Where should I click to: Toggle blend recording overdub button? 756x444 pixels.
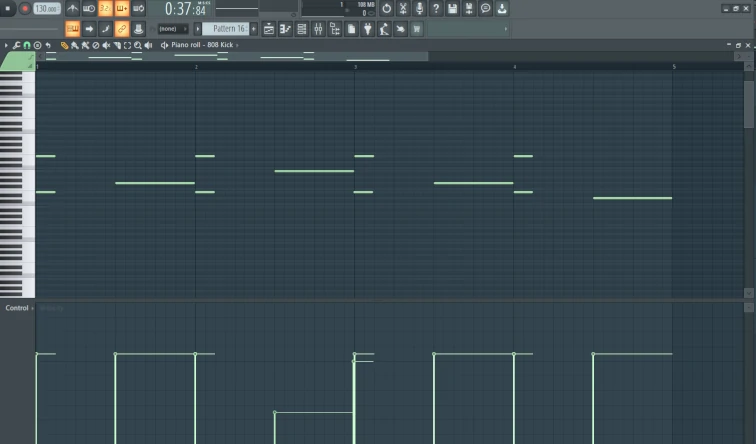pos(122,8)
